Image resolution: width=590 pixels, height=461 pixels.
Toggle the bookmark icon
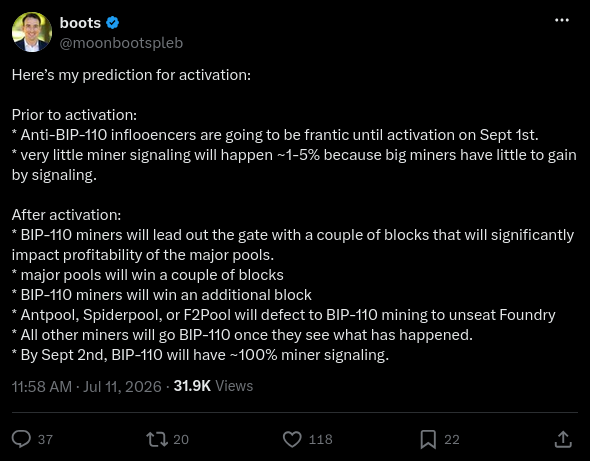428,439
